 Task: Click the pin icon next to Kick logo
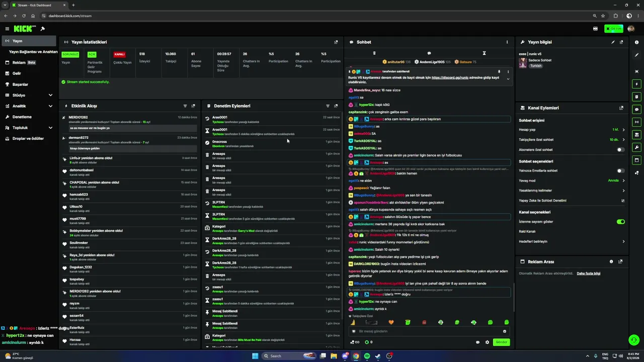click(43, 29)
